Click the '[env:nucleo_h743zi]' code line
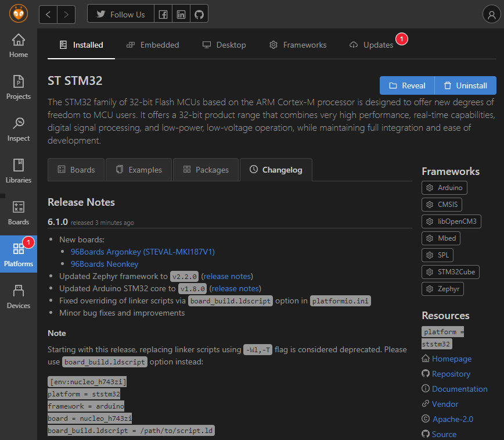This screenshot has width=504, height=440. click(87, 382)
